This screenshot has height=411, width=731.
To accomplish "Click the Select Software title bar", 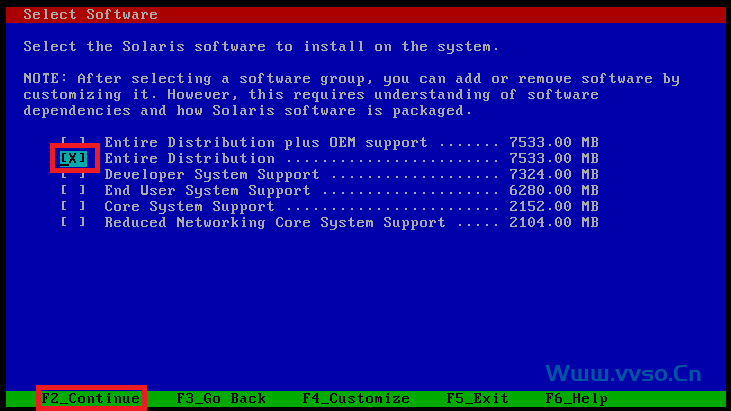I will click(x=366, y=14).
